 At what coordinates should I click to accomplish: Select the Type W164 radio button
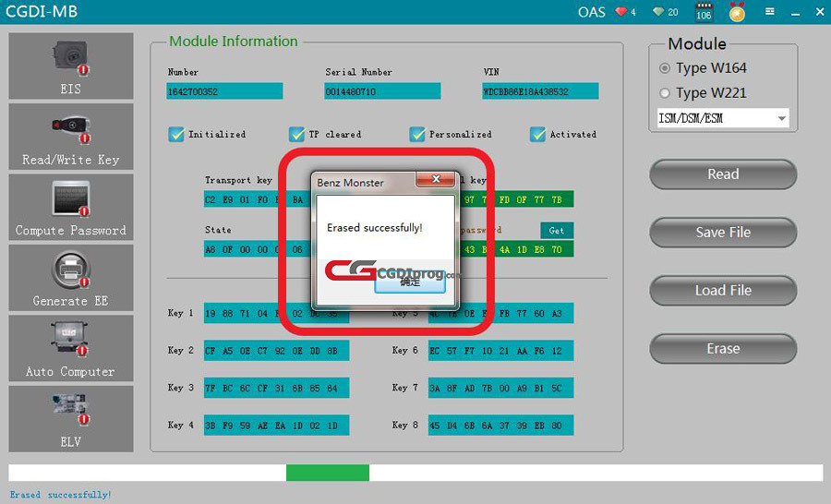tap(665, 68)
